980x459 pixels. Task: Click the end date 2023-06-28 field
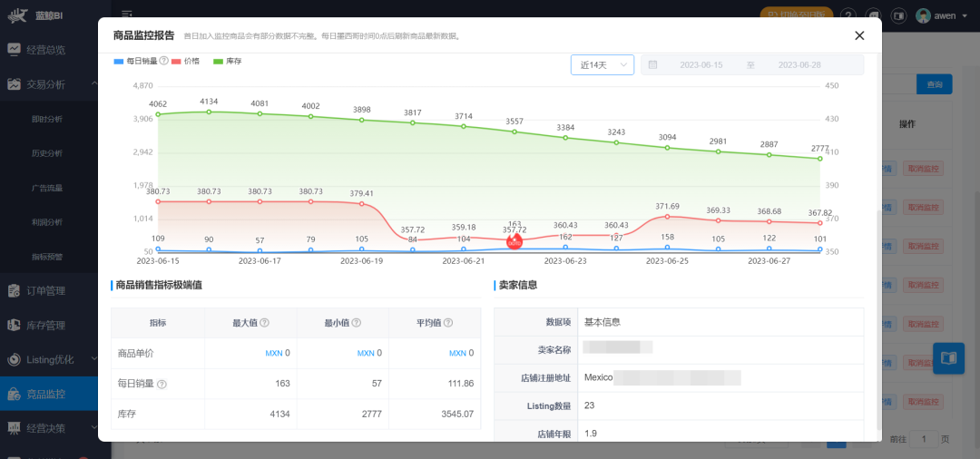coord(799,65)
